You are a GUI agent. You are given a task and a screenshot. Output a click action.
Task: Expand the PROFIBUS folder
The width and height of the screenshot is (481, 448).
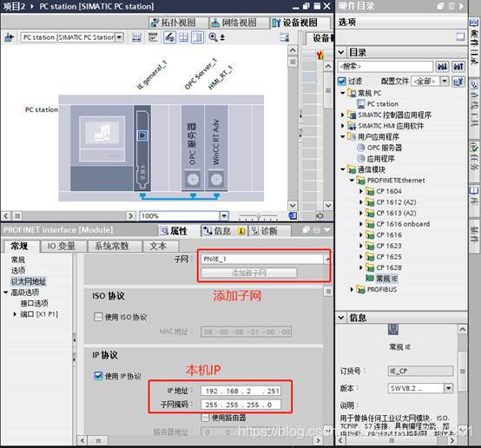pyautogui.click(x=352, y=289)
